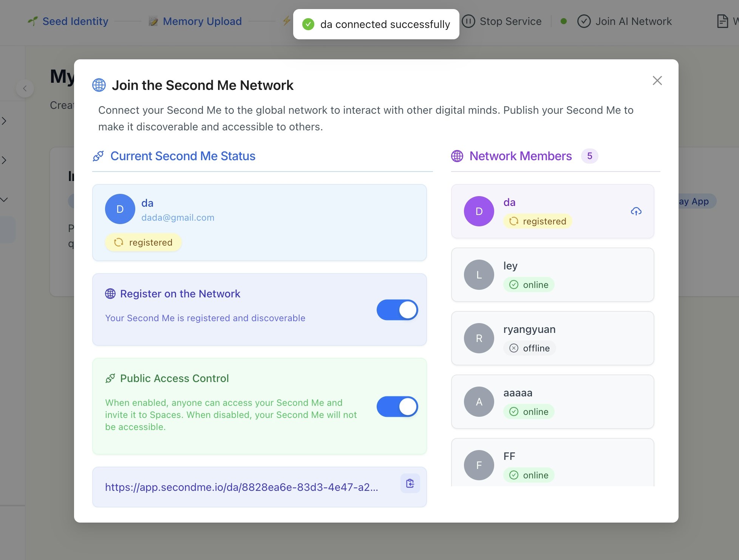Click the document icon in the top bar
The image size is (739, 560).
point(722,21)
